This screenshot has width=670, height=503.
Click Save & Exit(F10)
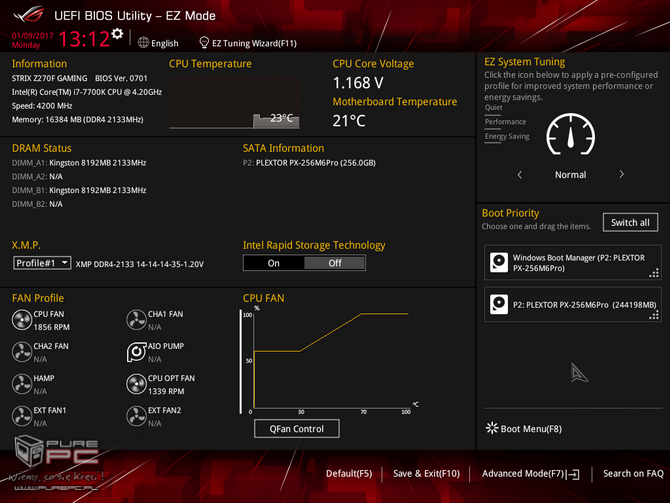pyautogui.click(x=426, y=474)
